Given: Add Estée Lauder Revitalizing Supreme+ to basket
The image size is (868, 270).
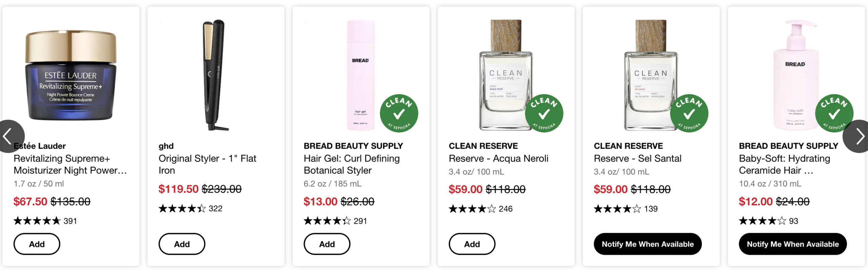Looking at the screenshot, I should click(x=37, y=244).
